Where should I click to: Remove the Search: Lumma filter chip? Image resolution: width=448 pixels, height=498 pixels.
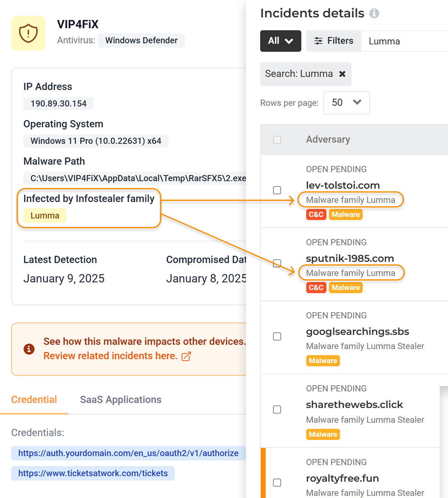[x=342, y=74]
